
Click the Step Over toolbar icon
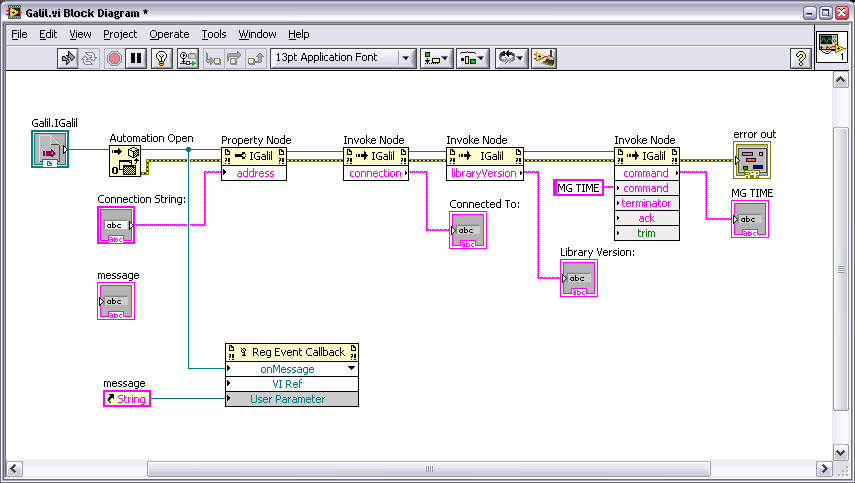coord(234,58)
